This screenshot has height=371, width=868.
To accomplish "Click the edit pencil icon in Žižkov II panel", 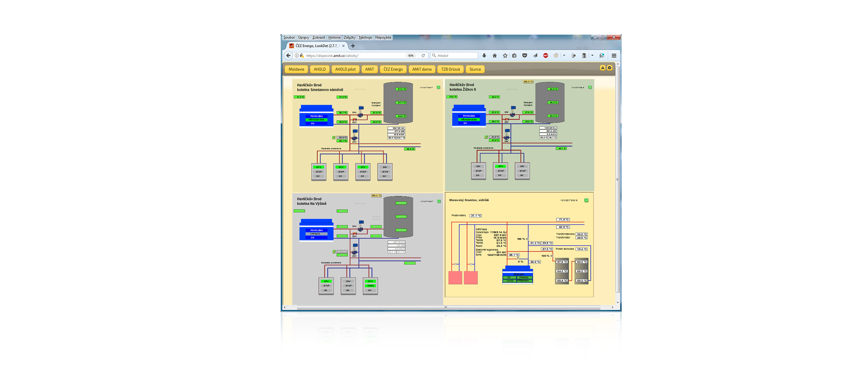I will pos(486,137).
